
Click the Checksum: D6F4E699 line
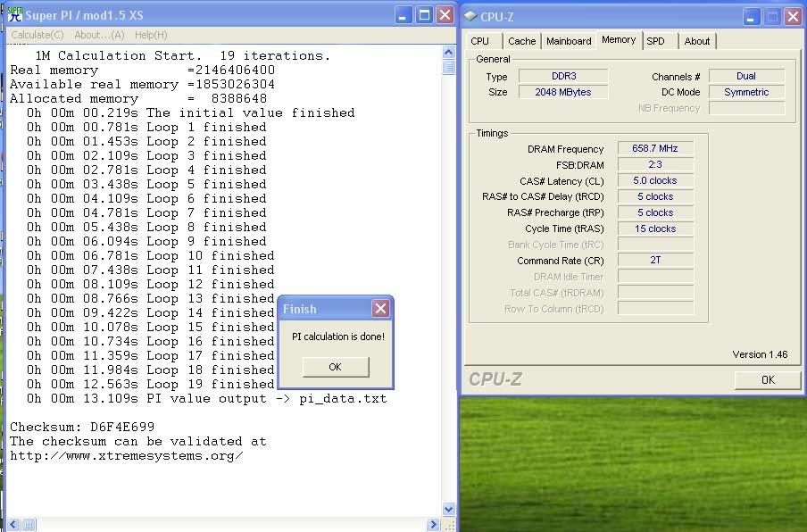82,427
